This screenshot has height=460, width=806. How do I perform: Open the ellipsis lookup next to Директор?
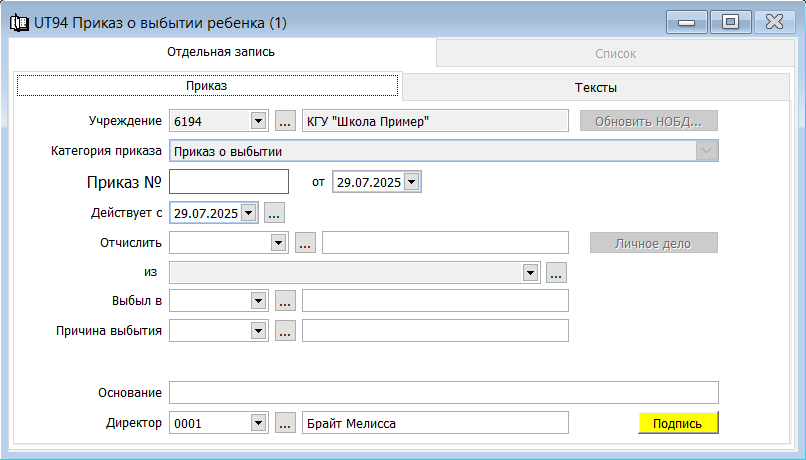(x=285, y=422)
